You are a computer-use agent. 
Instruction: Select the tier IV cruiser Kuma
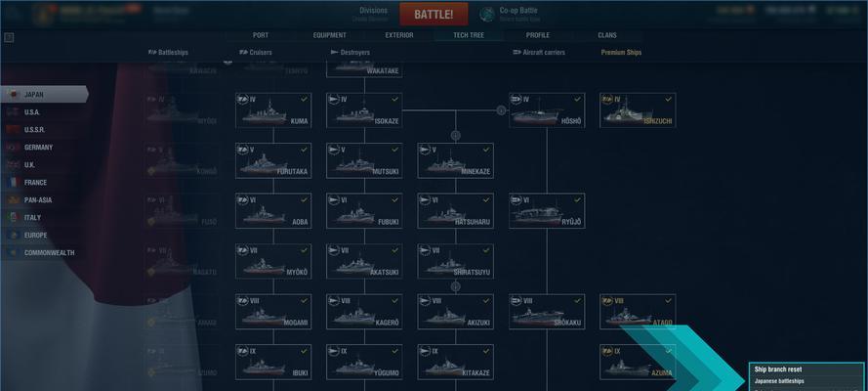pos(273,110)
